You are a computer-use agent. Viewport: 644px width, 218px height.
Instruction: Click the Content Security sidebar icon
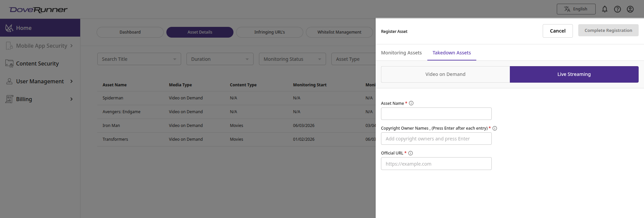(9, 63)
